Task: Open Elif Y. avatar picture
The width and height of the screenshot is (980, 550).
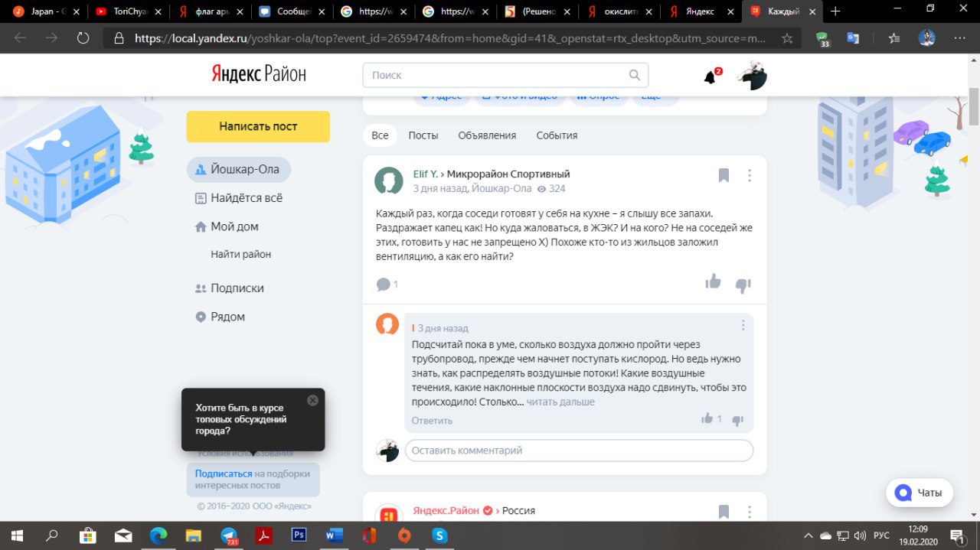Action: [x=389, y=181]
